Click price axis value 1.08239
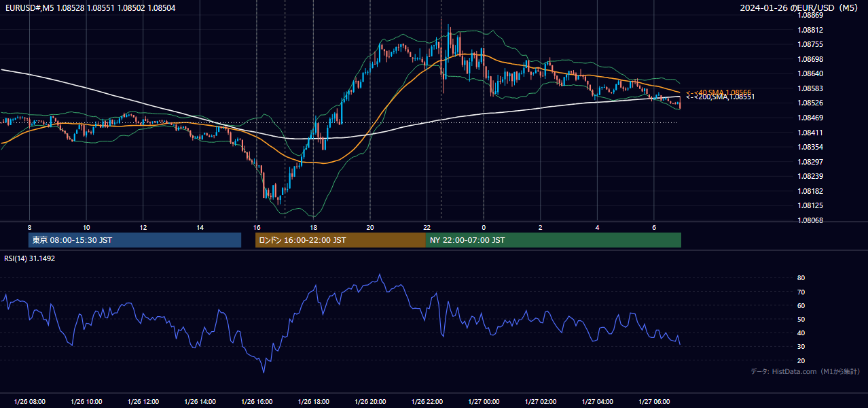868x408 pixels. click(x=811, y=176)
